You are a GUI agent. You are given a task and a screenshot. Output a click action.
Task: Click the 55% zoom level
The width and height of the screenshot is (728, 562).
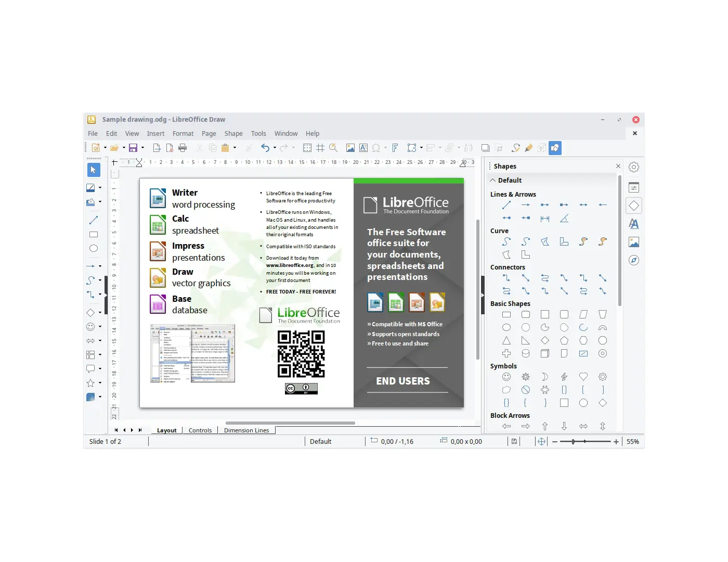click(x=633, y=442)
